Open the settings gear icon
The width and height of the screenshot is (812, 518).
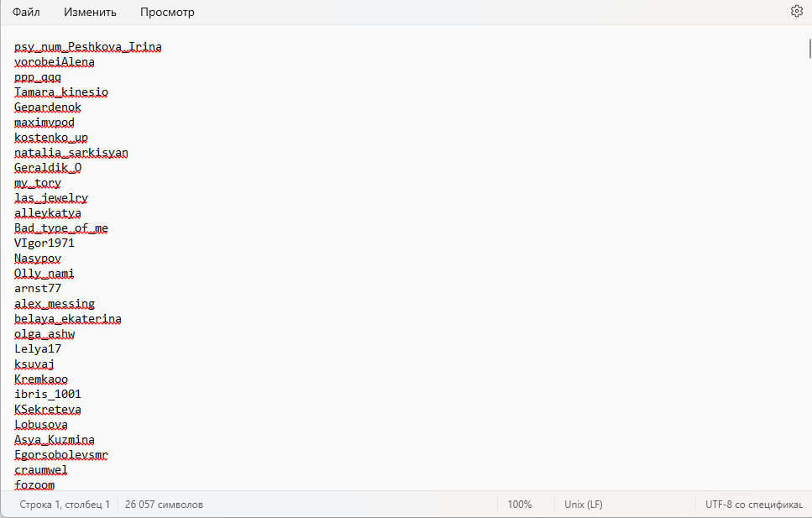pyautogui.click(x=796, y=11)
